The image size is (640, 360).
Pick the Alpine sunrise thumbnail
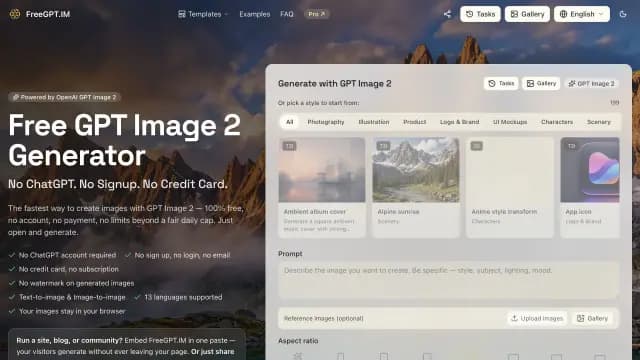tap(416, 170)
